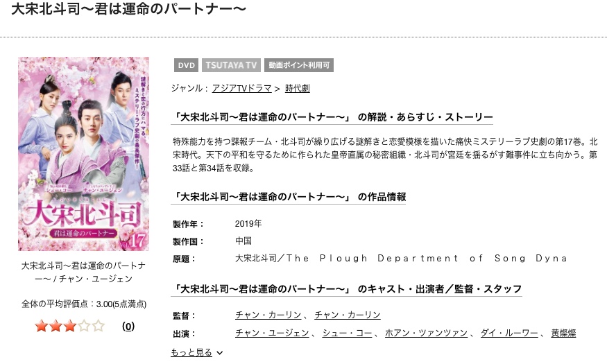Open cast member シュー・コー link

tap(347, 333)
